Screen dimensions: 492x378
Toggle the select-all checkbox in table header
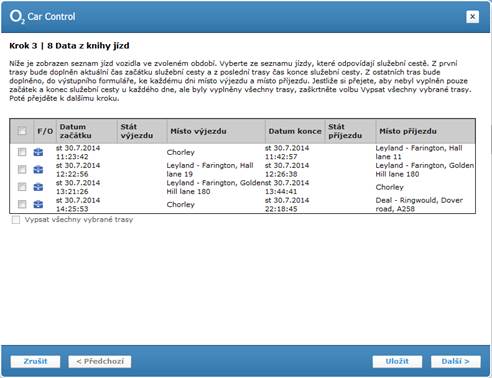pyautogui.click(x=22, y=131)
